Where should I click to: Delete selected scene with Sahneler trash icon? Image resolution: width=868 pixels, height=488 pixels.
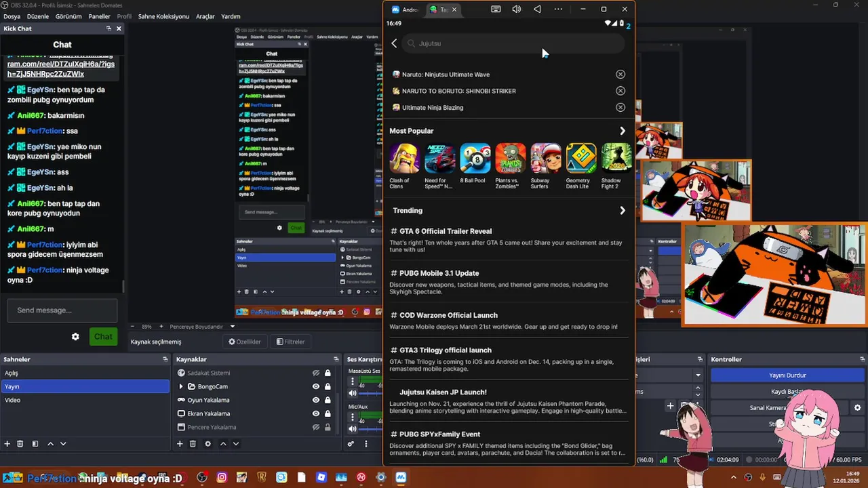coord(20,444)
